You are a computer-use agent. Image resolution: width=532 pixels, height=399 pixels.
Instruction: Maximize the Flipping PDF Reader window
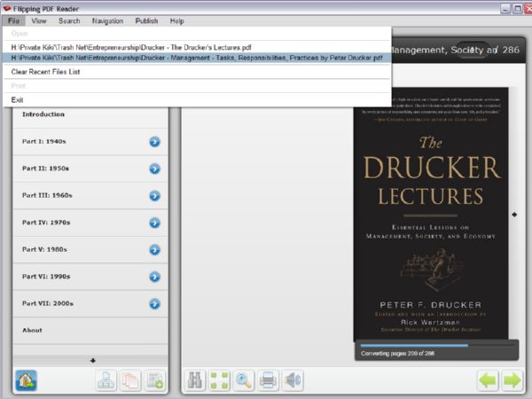[518, 9]
